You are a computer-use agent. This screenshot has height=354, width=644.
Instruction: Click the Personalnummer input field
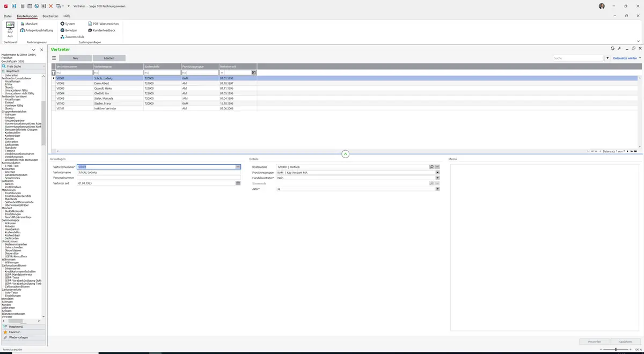(158, 178)
